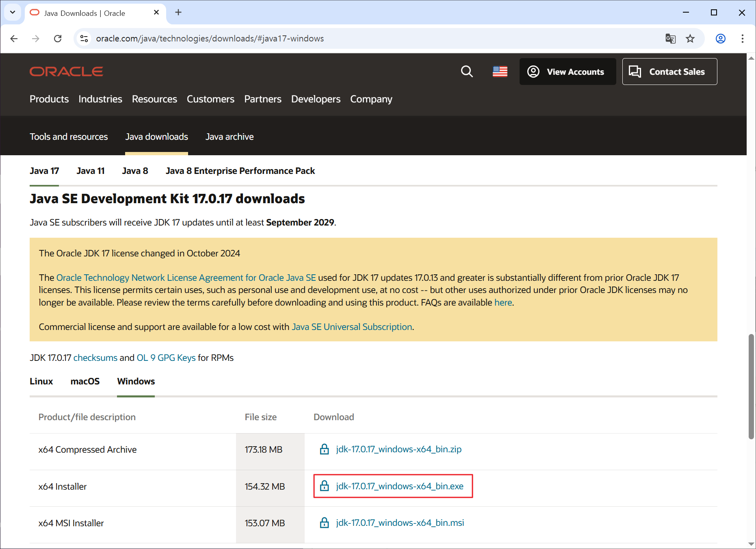Click the Chrome back arrow
The height and width of the screenshot is (549, 756).
pyautogui.click(x=14, y=39)
